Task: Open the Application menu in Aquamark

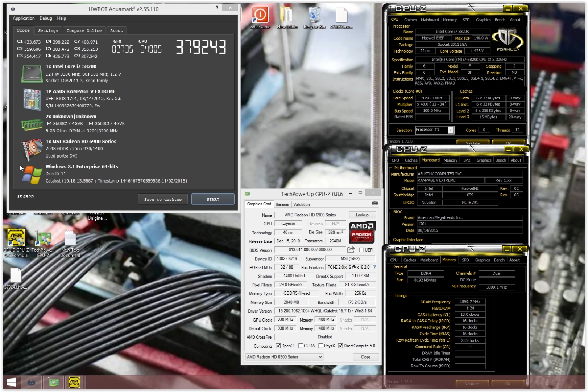Action: (24, 18)
